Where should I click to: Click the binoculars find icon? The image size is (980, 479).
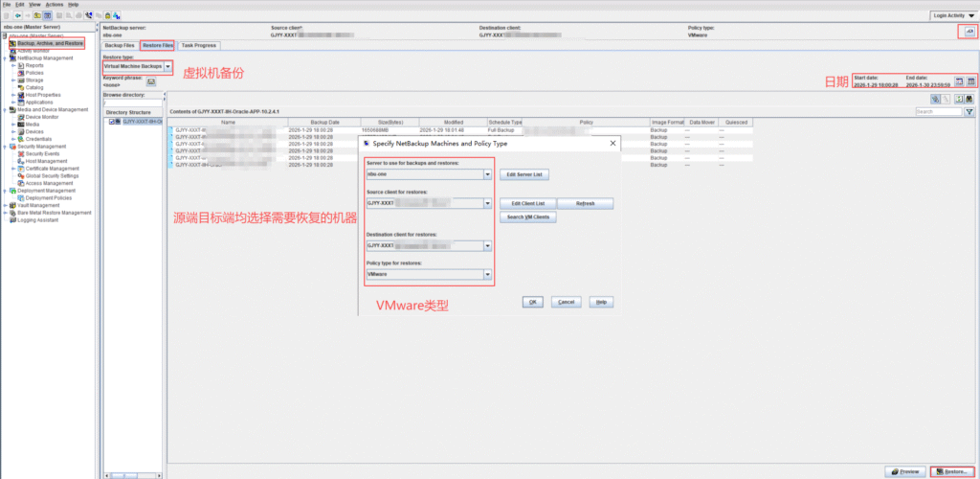(x=969, y=99)
